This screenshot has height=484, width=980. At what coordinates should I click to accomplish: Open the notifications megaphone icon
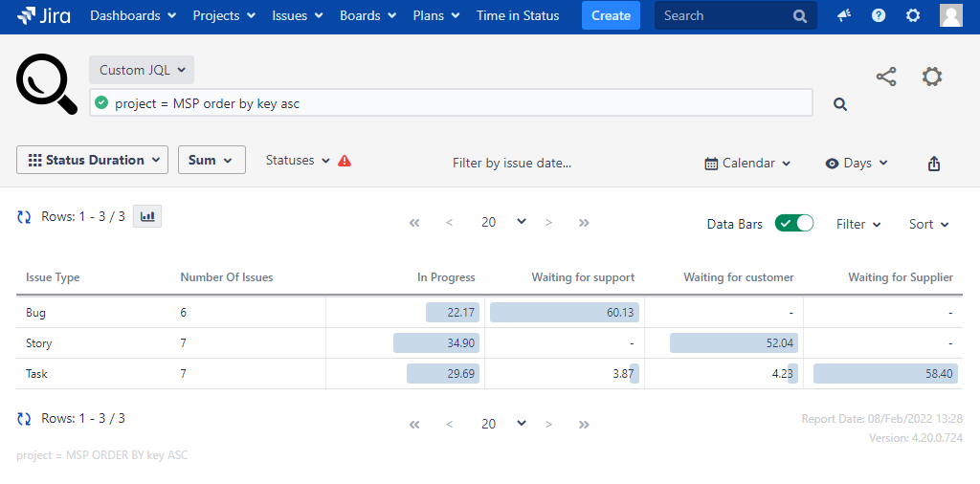point(844,15)
